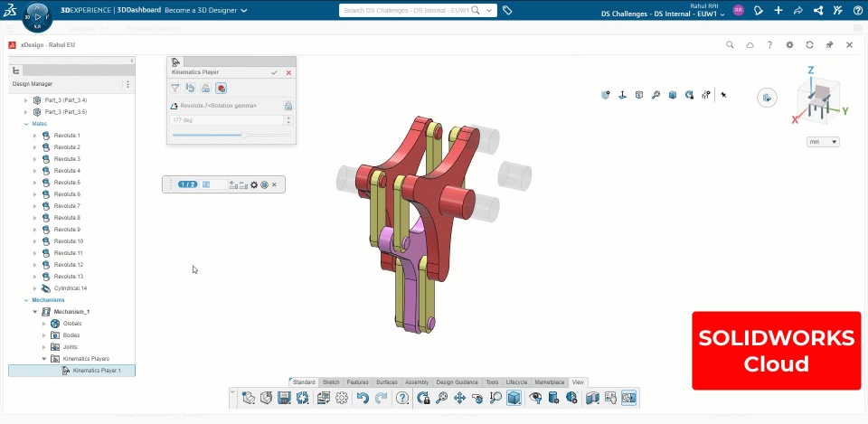Click the round import button near view cube

[x=767, y=98]
